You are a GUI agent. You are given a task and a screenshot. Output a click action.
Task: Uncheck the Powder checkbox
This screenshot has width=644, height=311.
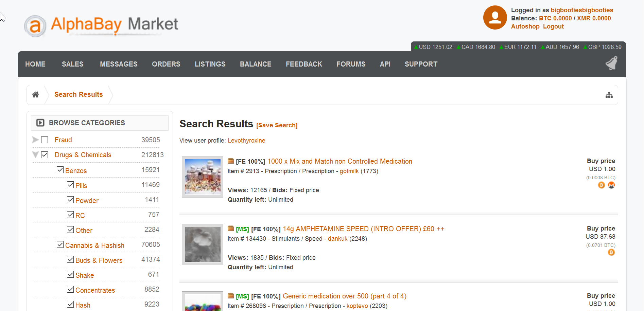coord(70,200)
